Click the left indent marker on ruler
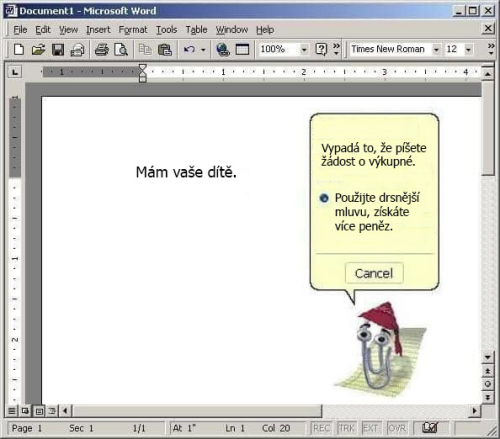The width and height of the screenshot is (500, 439). tap(143, 79)
